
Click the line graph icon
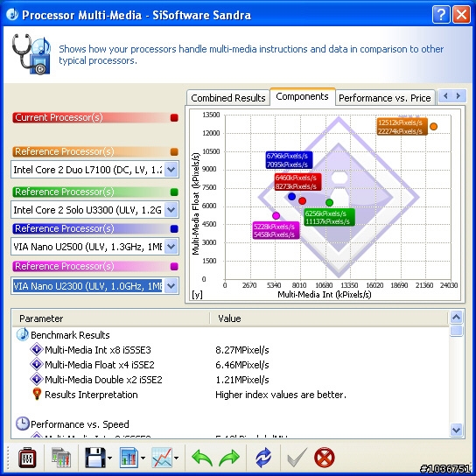163,458
